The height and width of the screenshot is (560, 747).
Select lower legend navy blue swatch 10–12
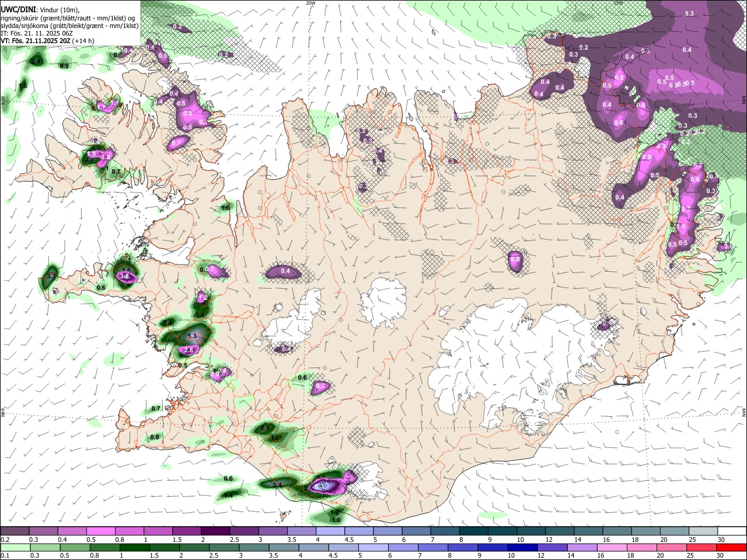pos(522,547)
